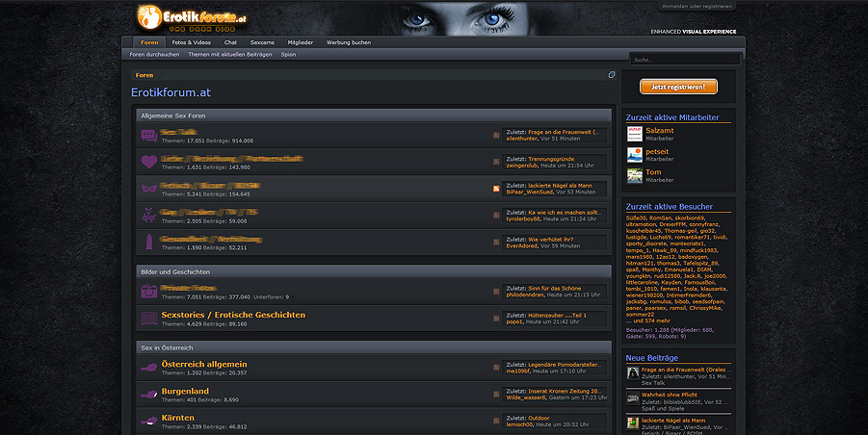868x435 pixels.
Task: Click the heart icon beside 1.631 Themen
Action: [x=149, y=162]
